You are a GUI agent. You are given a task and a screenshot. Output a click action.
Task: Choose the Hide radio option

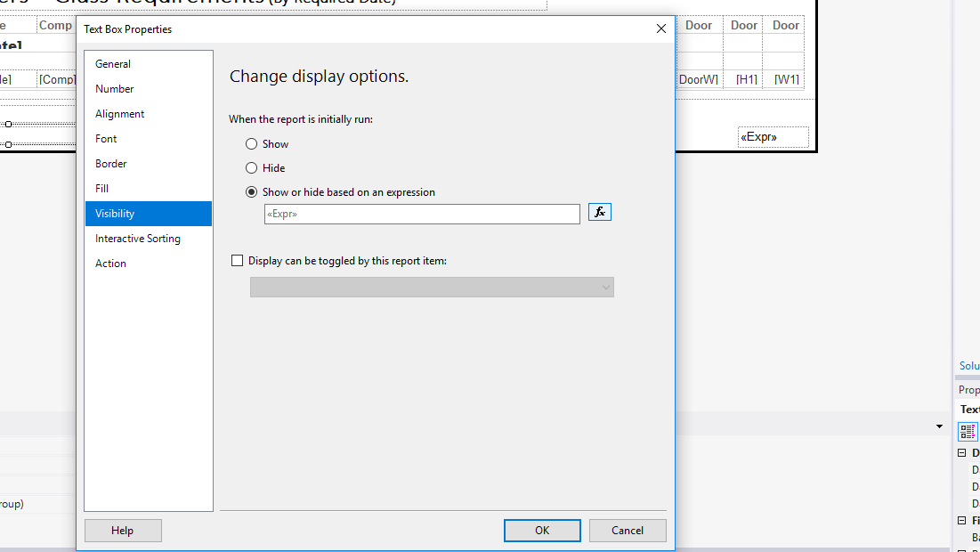click(252, 168)
